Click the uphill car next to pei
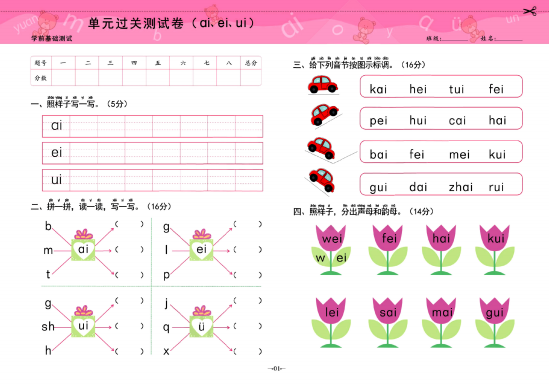The image size is (549, 386). [324, 115]
